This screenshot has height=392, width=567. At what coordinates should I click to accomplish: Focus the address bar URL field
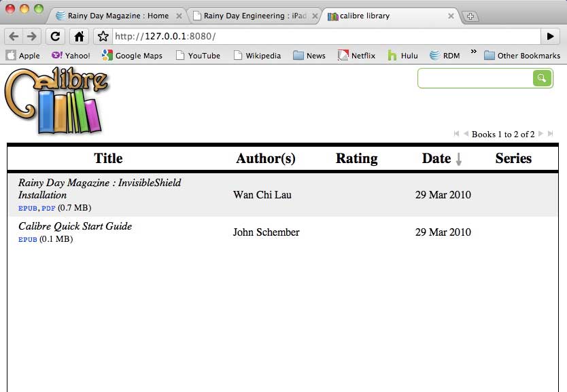click(327, 36)
